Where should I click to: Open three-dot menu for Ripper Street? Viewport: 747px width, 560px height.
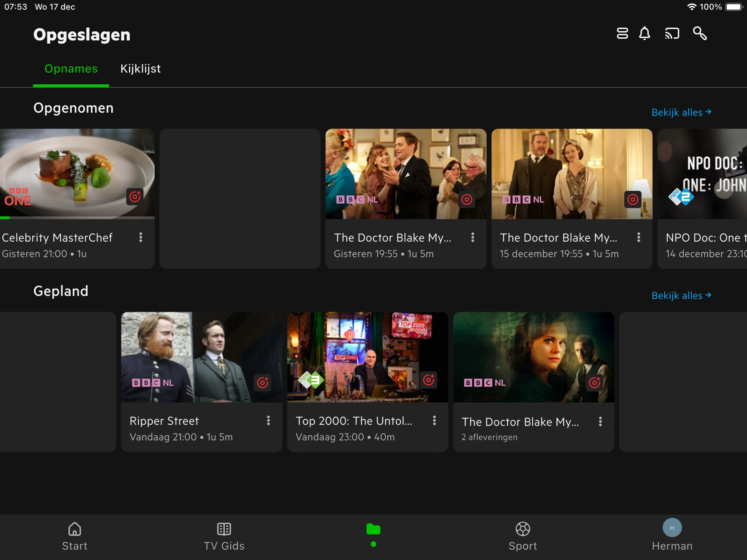coord(268,420)
